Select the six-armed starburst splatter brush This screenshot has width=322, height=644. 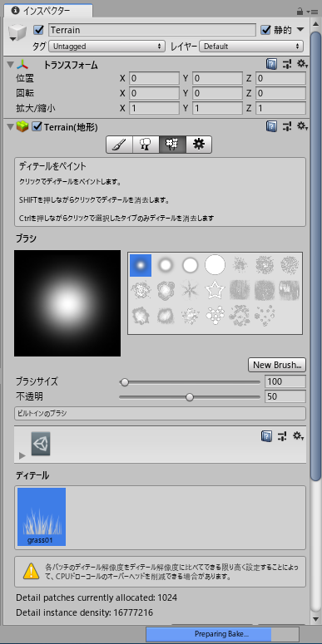(x=191, y=291)
